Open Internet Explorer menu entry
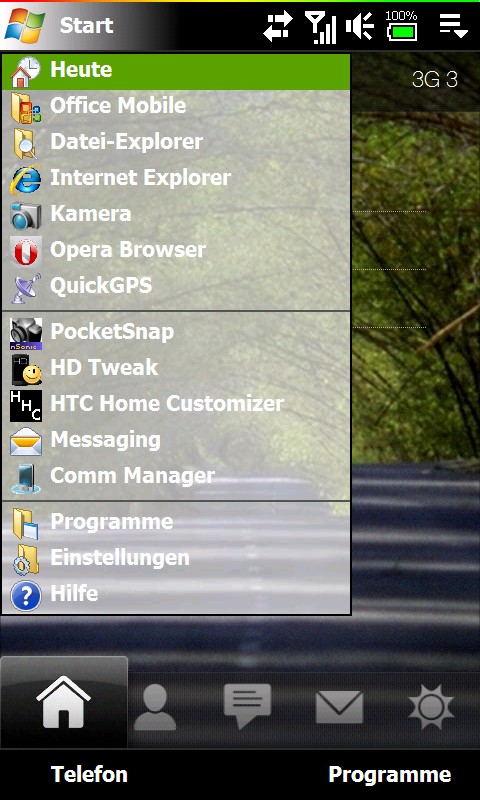 (x=176, y=178)
